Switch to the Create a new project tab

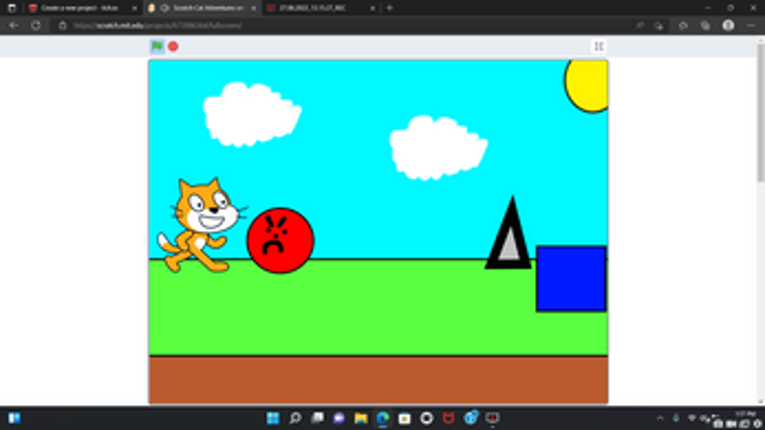(78, 8)
